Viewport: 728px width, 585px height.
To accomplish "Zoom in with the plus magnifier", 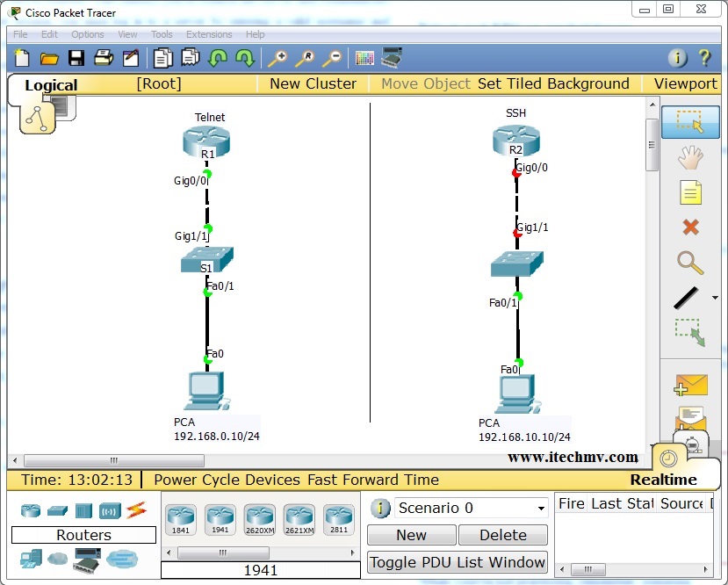I will pyautogui.click(x=278, y=59).
